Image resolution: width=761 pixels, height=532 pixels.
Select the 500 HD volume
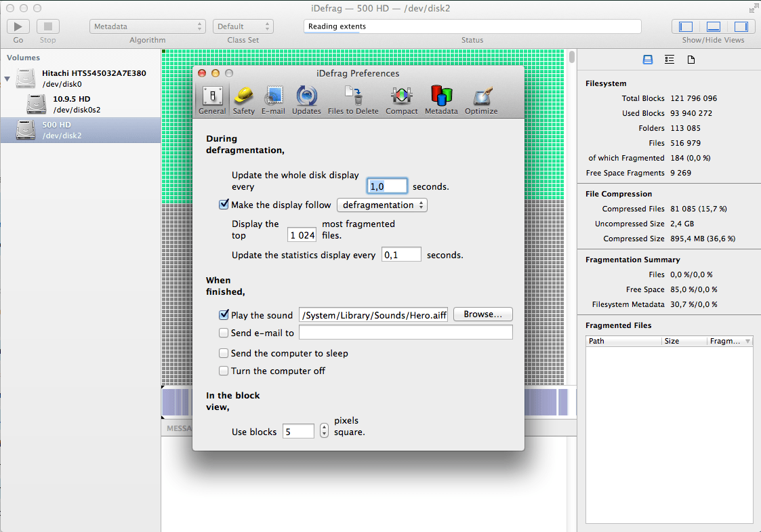(81, 130)
